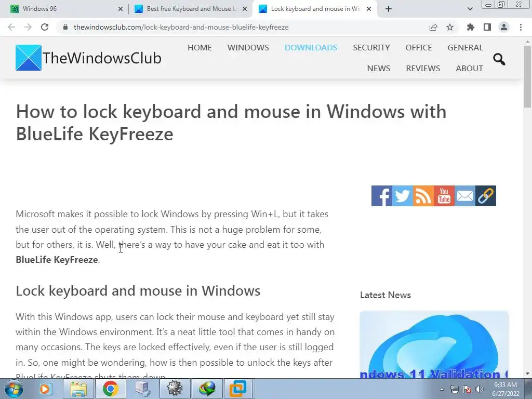Click the bold BlueLife KeyFreeze text

coord(57,260)
